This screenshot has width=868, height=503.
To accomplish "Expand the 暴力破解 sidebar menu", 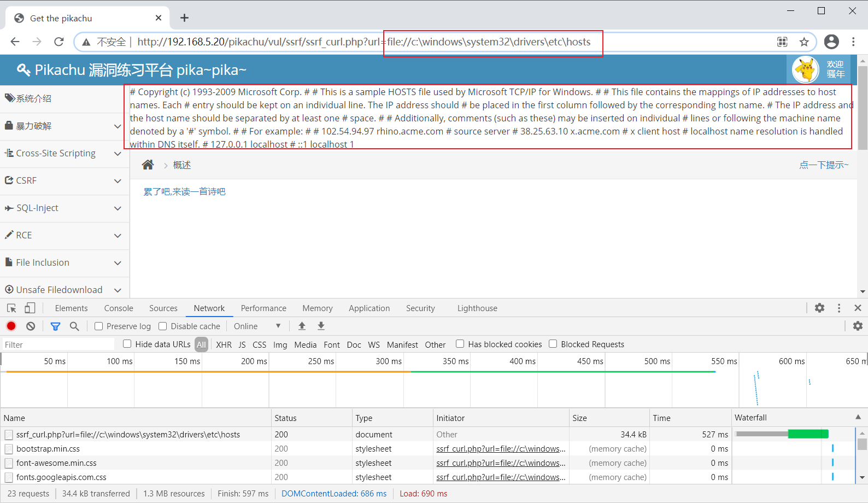I will point(64,126).
